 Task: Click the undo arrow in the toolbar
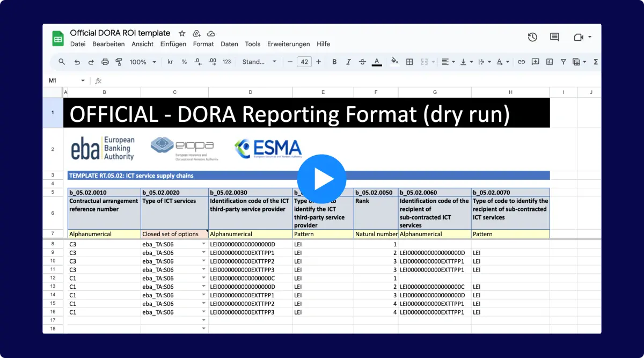click(x=77, y=62)
